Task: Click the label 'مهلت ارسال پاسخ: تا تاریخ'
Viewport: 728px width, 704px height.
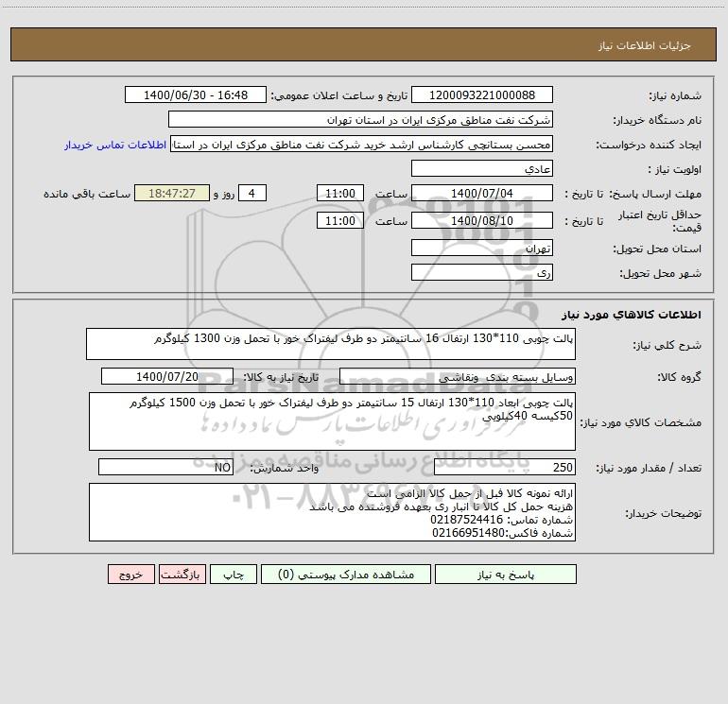Action: pos(633,194)
